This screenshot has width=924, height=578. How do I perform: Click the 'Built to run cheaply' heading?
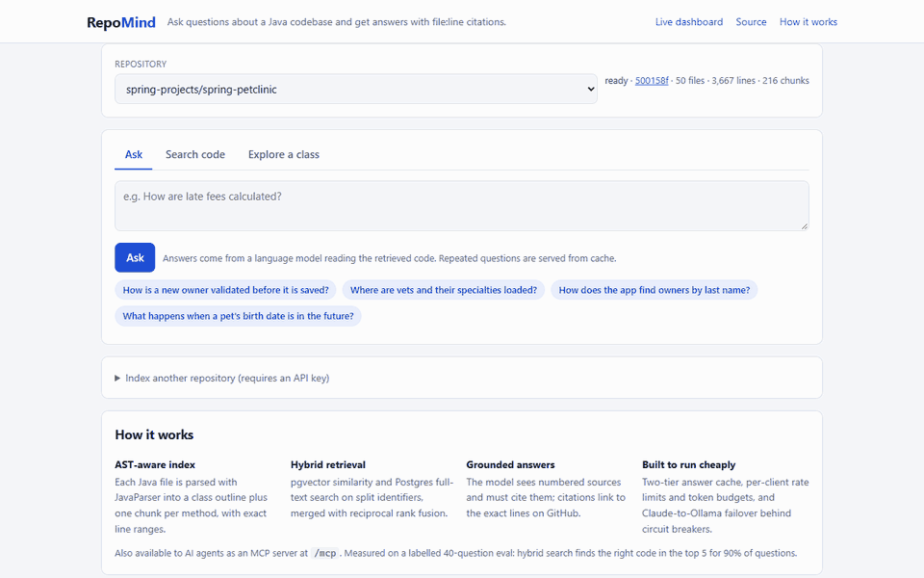click(x=689, y=464)
